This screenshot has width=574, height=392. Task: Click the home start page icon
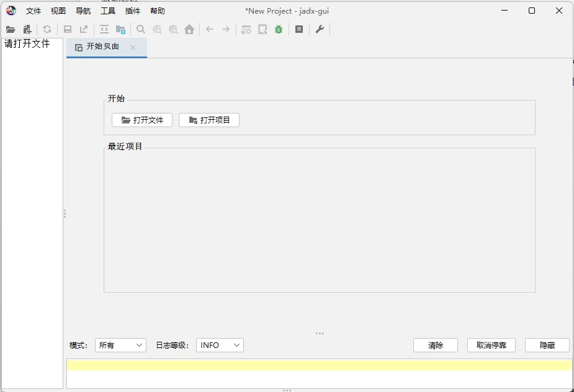click(x=189, y=29)
